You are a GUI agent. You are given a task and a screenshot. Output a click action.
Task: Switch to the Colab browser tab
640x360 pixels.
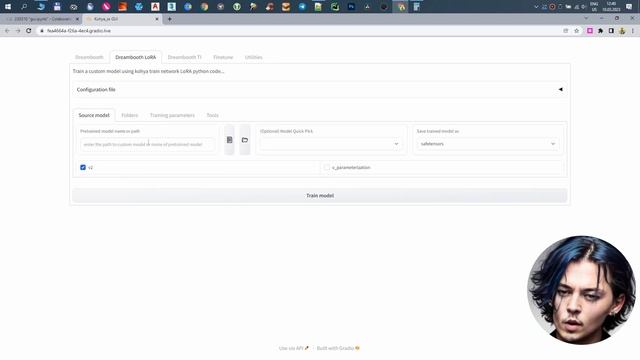point(41,19)
